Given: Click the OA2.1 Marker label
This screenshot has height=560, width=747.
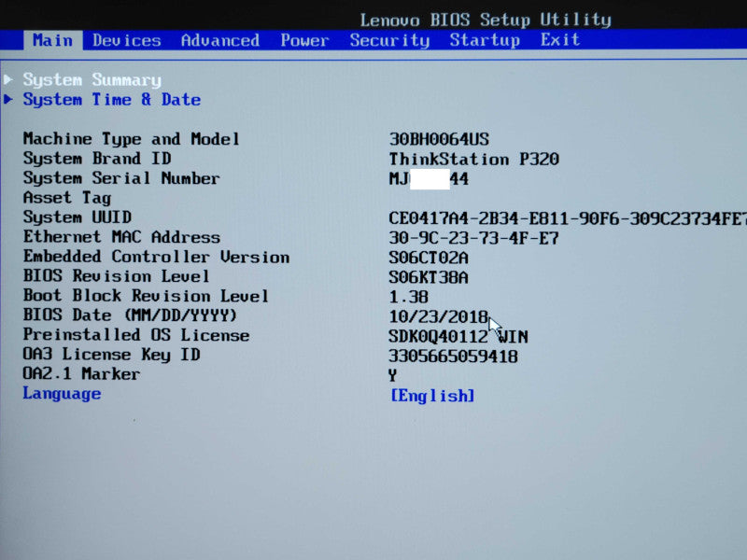Looking at the screenshot, I should (x=81, y=373).
